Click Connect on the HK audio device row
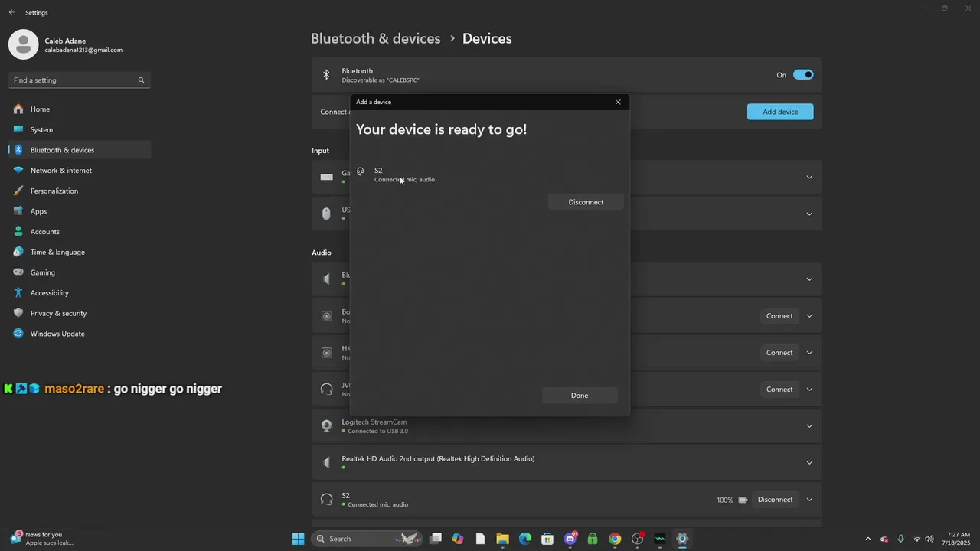980x551 pixels. pyautogui.click(x=779, y=353)
